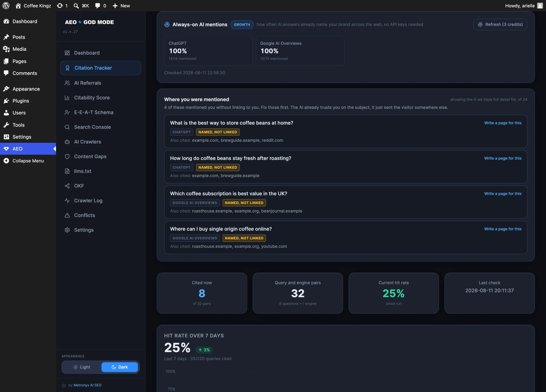Switch appearance to Dark mode
546x392 pixels.
click(x=120, y=367)
